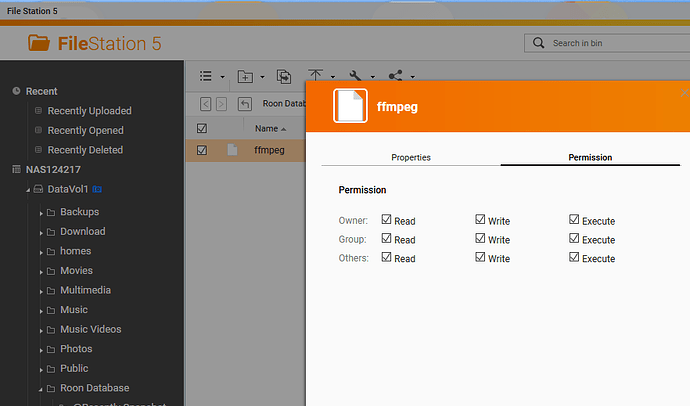Go forward with the right navigation arrow
The image size is (690, 406).
(221, 104)
